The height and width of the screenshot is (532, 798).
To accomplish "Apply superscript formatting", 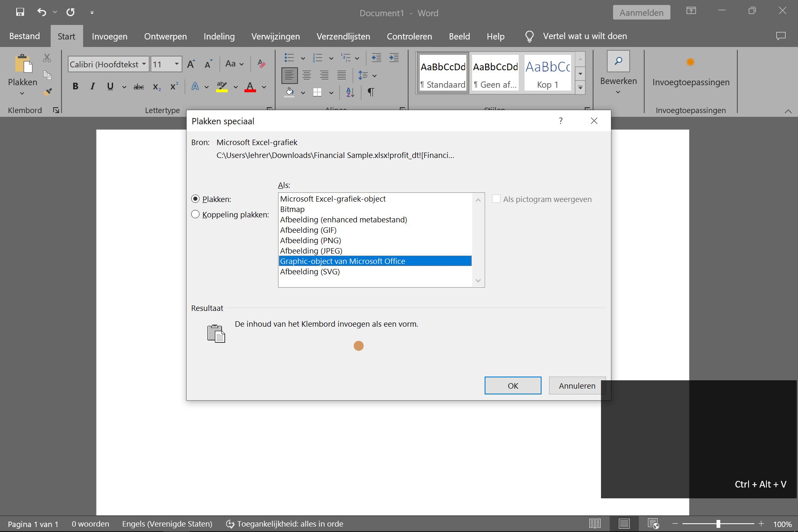I will tap(174, 86).
